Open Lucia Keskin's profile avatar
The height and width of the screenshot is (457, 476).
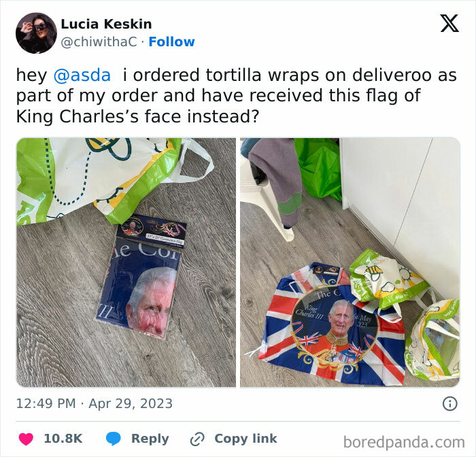(x=36, y=33)
